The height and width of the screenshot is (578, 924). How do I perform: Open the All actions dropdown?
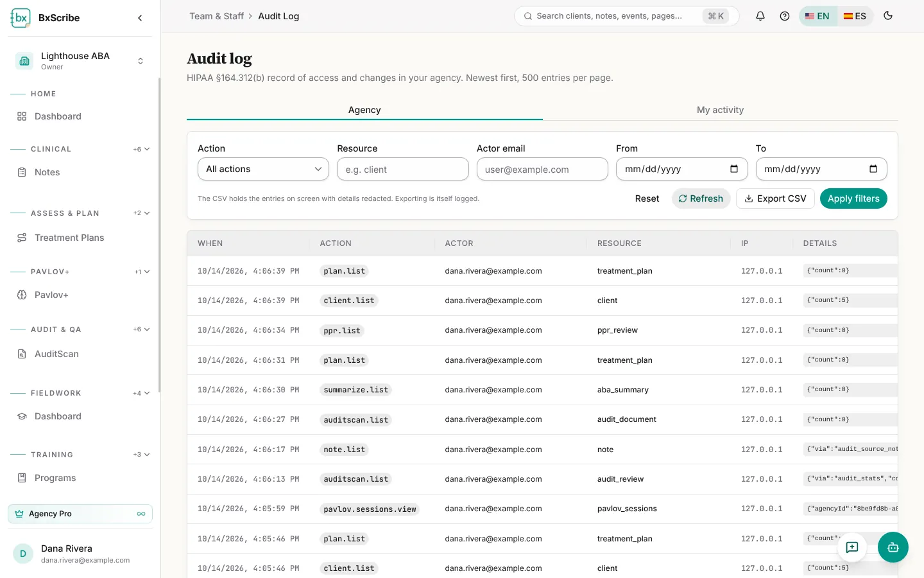[263, 169]
